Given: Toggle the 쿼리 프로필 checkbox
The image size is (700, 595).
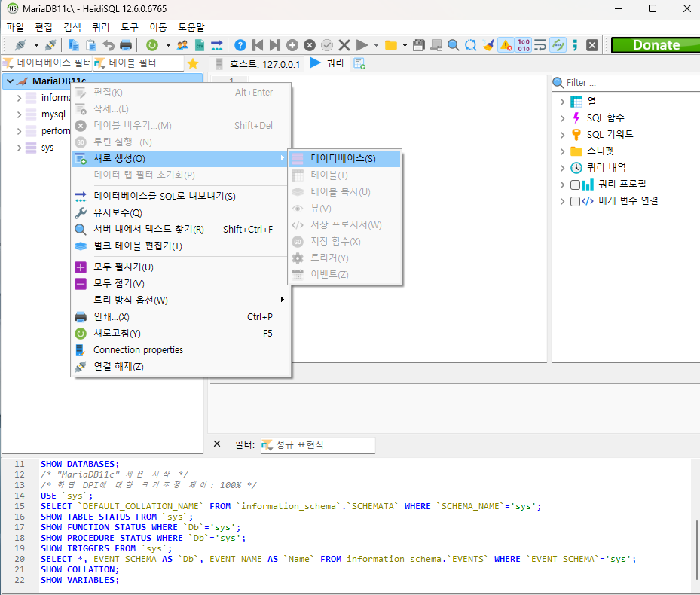Looking at the screenshot, I should coord(576,185).
